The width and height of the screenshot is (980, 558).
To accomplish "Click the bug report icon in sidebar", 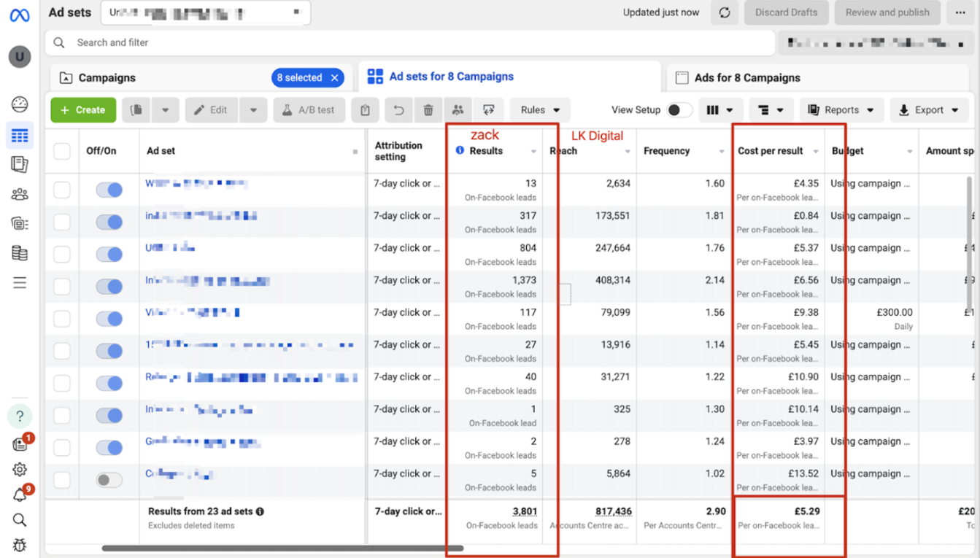I will pos(20,544).
